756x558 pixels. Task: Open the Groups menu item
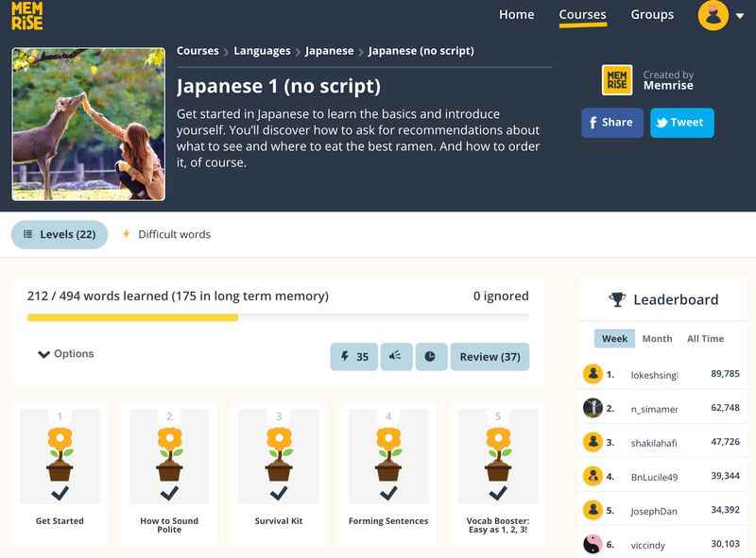pyautogui.click(x=652, y=15)
